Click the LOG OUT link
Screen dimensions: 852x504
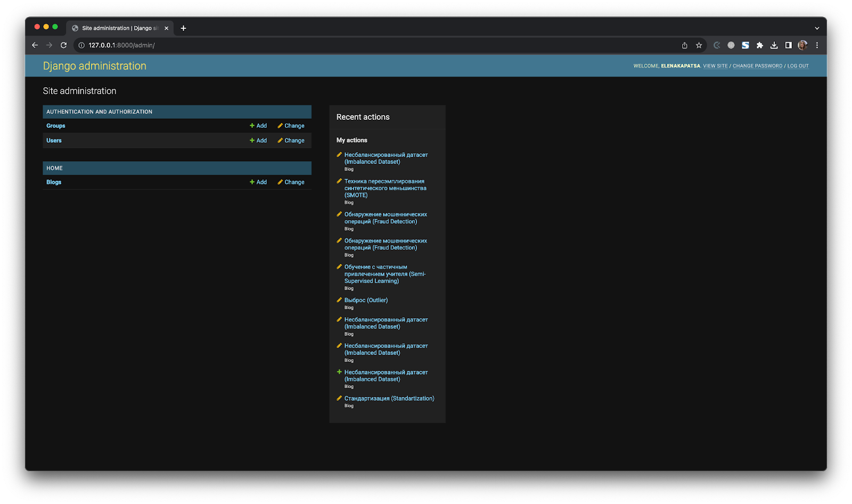point(798,66)
